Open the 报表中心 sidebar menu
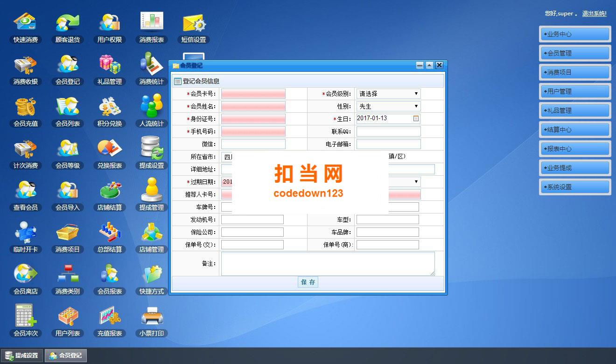616x364 pixels. pyautogui.click(x=575, y=149)
